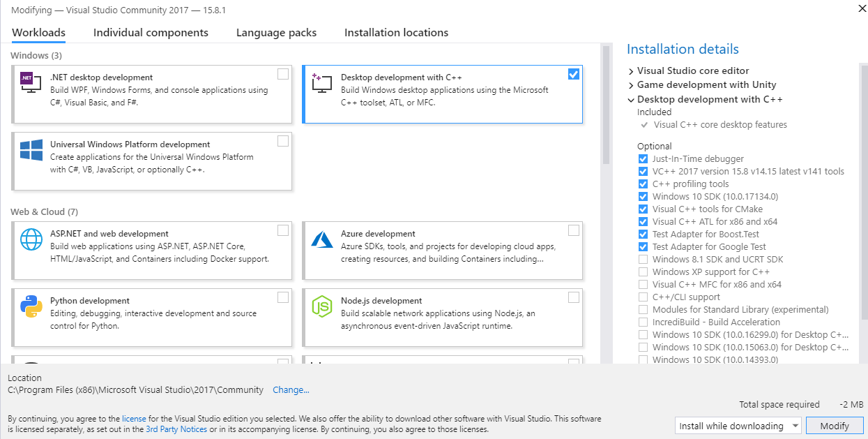Click the Change... location link

point(291,390)
